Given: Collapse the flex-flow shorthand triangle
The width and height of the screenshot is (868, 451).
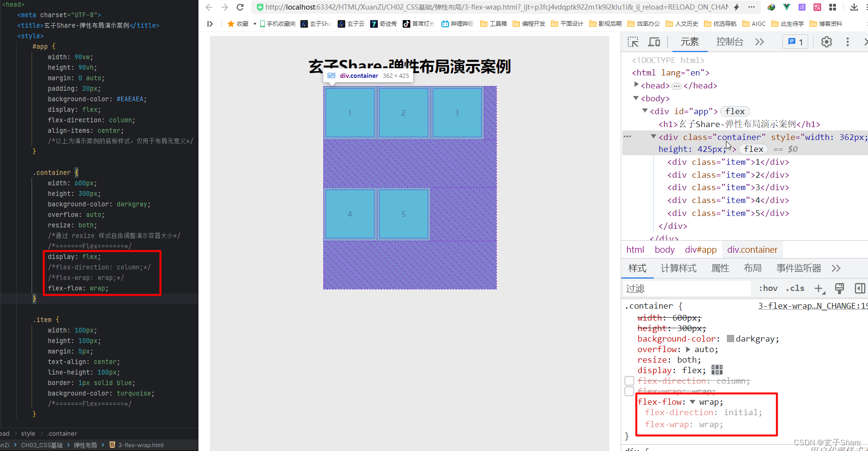Looking at the screenshot, I should [692, 402].
